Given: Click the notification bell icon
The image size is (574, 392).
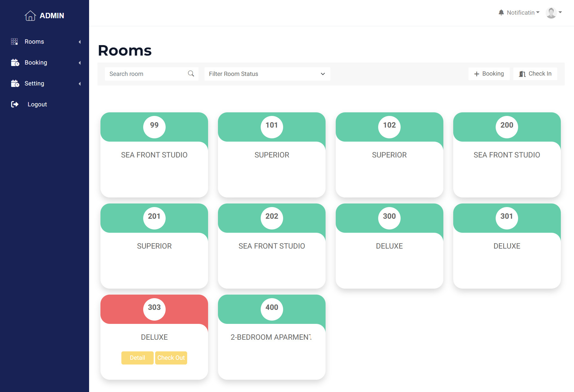Looking at the screenshot, I should tap(501, 13).
